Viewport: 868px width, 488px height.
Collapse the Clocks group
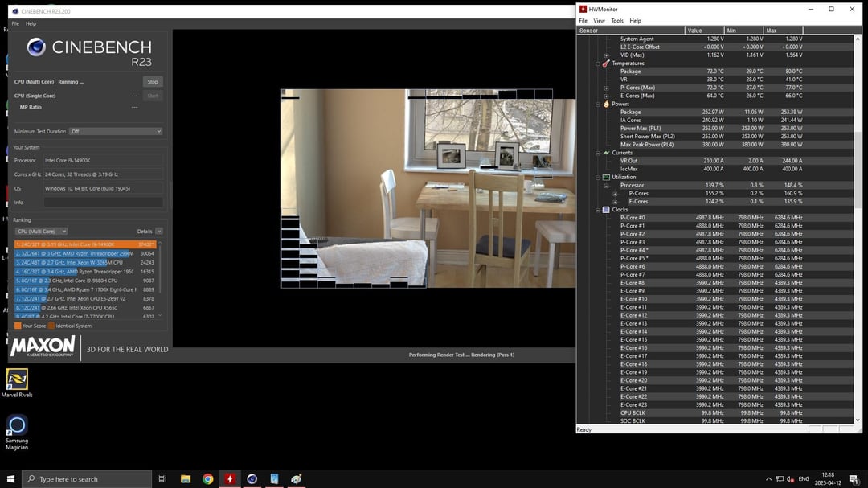click(598, 210)
